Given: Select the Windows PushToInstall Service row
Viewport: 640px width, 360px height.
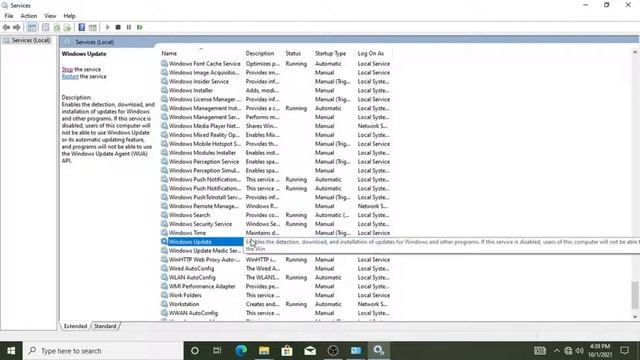Looking at the screenshot, I should point(276,197).
